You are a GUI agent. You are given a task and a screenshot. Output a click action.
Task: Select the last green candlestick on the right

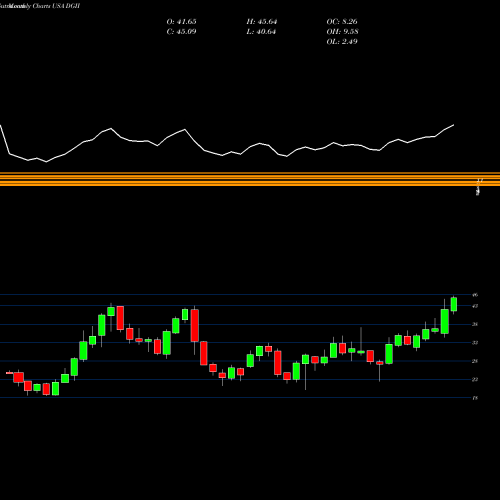pyautogui.click(x=454, y=304)
